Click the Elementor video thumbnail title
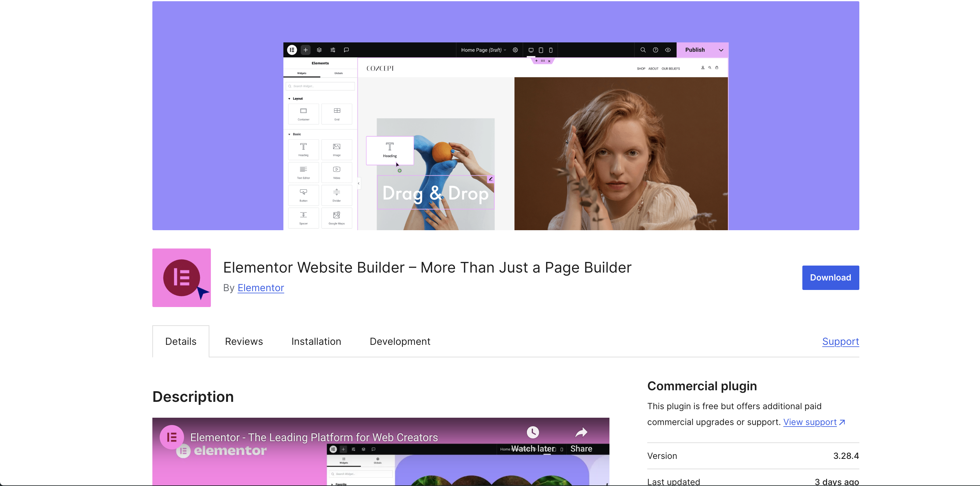The height and width of the screenshot is (486, 980). (314, 437)
